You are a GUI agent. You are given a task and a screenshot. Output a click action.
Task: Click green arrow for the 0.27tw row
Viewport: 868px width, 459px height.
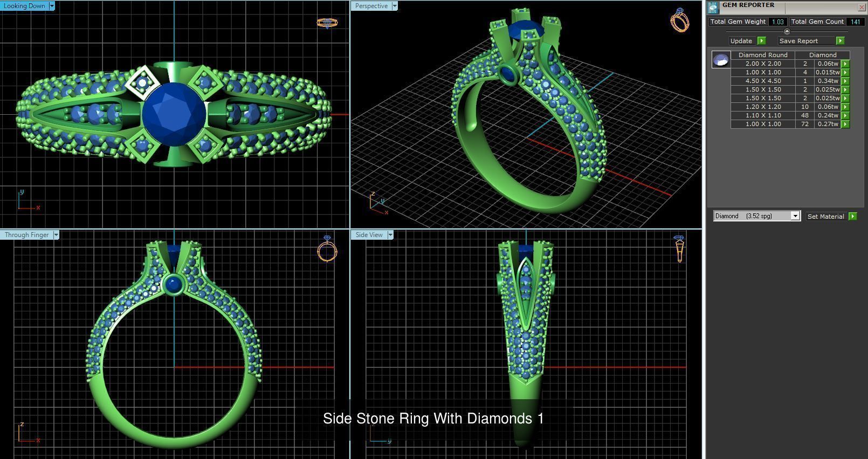click(845, 124)
